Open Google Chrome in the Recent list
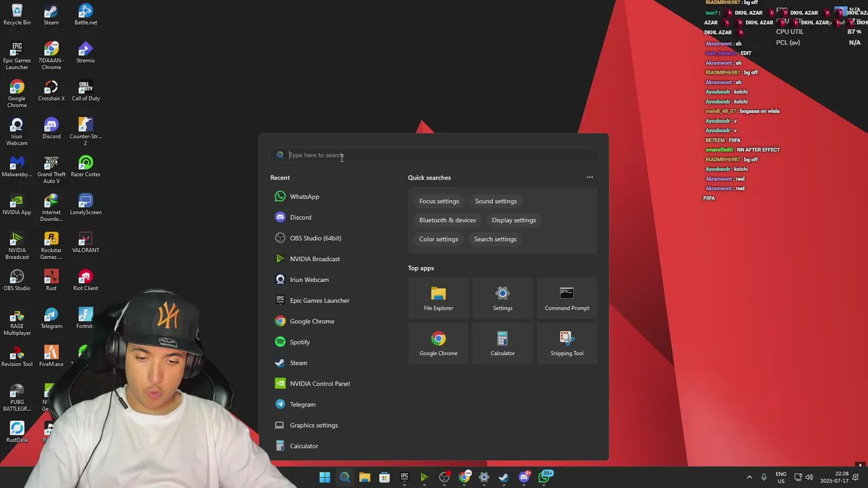868x488 pixels. (304, 321)
